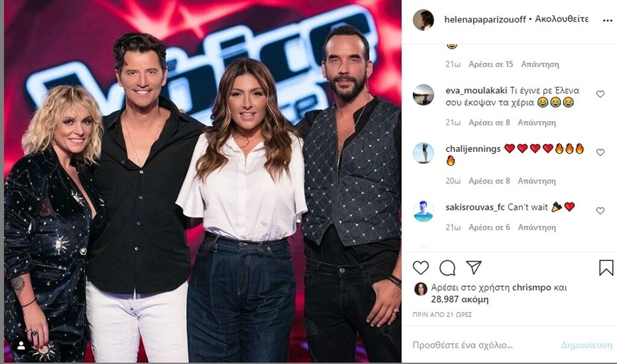Open helenapaparizouoff profile picture

(x=424, y=20)
